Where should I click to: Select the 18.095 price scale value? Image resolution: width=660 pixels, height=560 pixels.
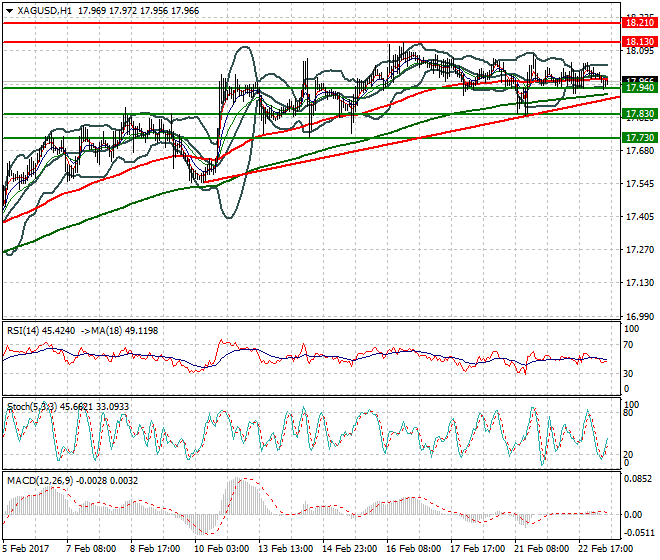click(640, 51)
